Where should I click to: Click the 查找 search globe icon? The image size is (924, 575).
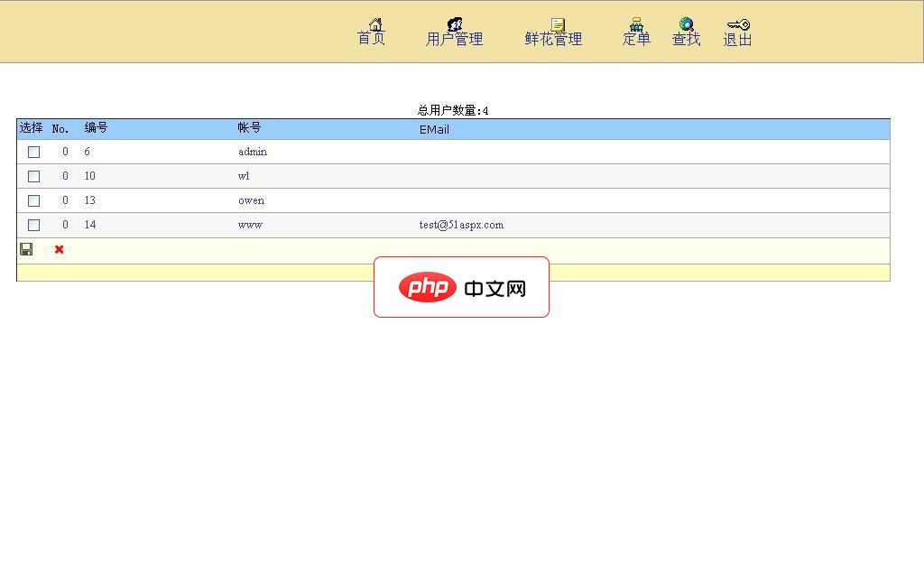[686, 23]
